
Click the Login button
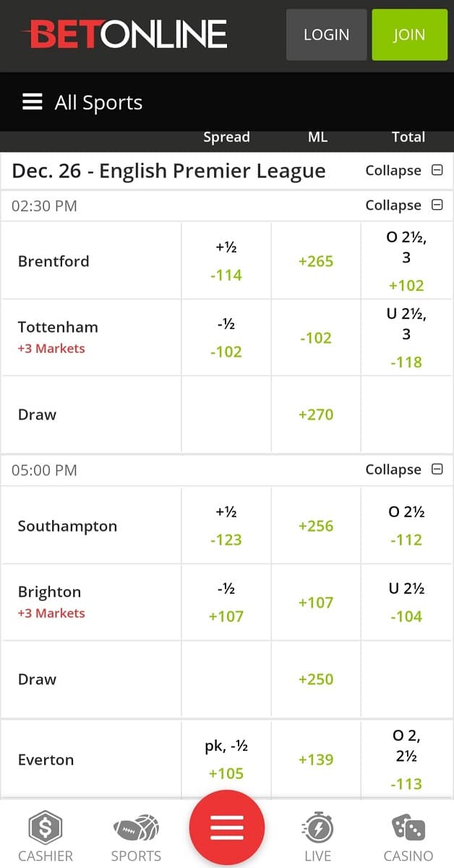(x=327, y=35)
